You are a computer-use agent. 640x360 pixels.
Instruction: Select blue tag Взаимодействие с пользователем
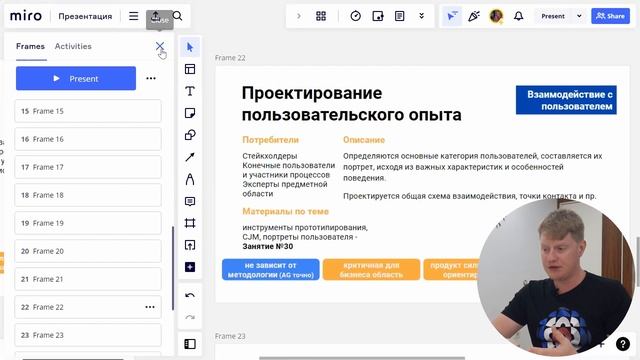click(566, 100)
